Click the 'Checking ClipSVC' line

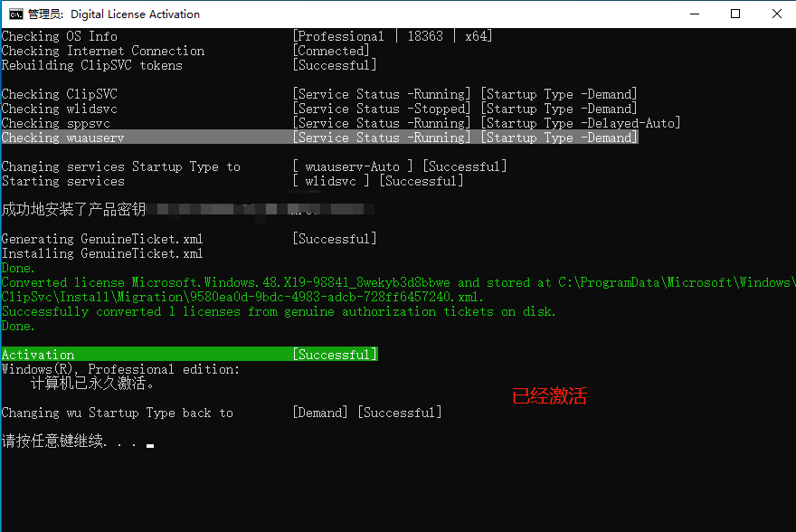60,94
